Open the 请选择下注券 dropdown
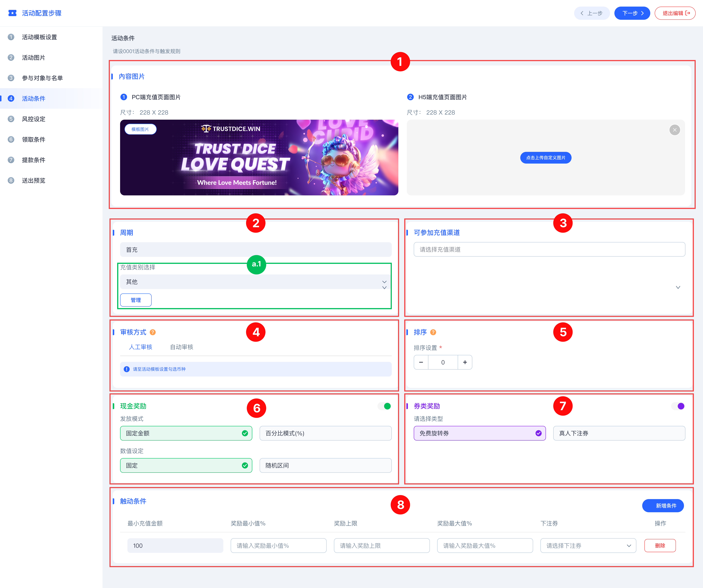 pyautogui.click(x=588, y=546)
